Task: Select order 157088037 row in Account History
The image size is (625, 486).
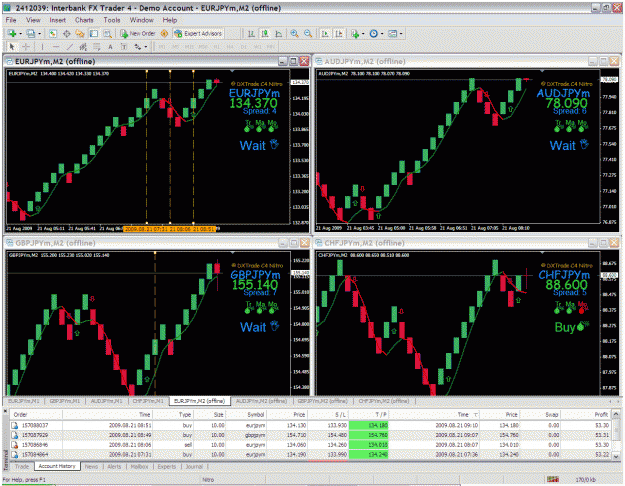Action: pyautogui.click(x=311, y=425)
